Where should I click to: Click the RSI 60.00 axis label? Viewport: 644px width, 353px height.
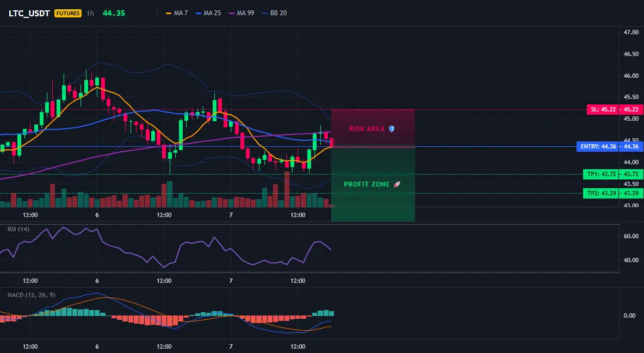631,236
